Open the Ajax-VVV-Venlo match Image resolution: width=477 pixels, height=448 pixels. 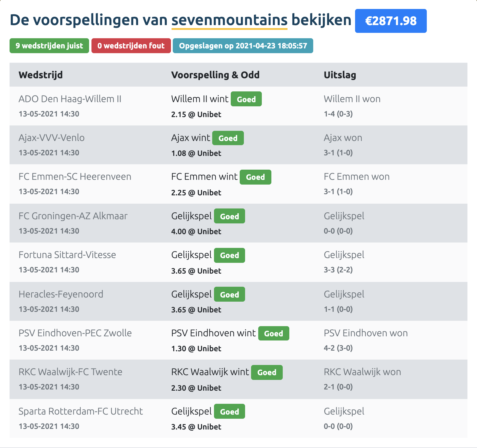pyautogui.click(x=51, y=138)
